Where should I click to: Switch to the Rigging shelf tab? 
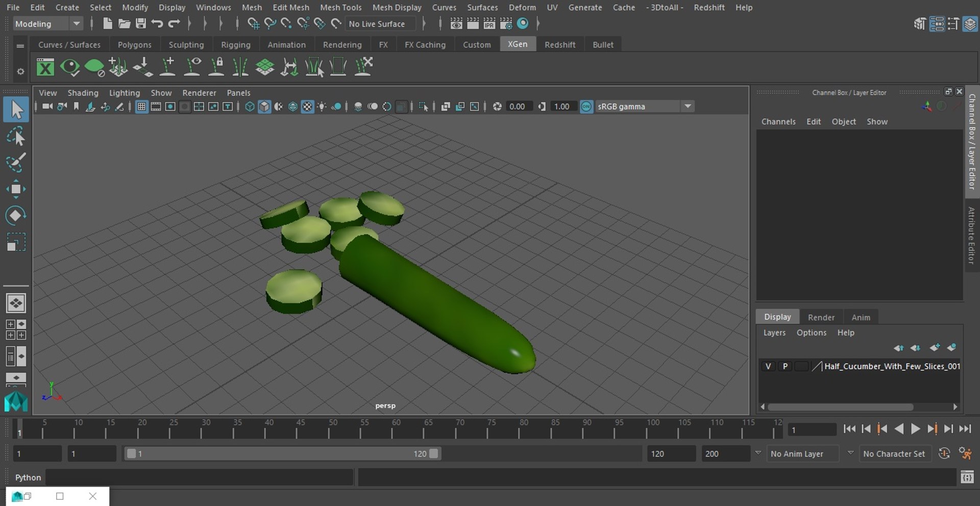pos(235,44)
